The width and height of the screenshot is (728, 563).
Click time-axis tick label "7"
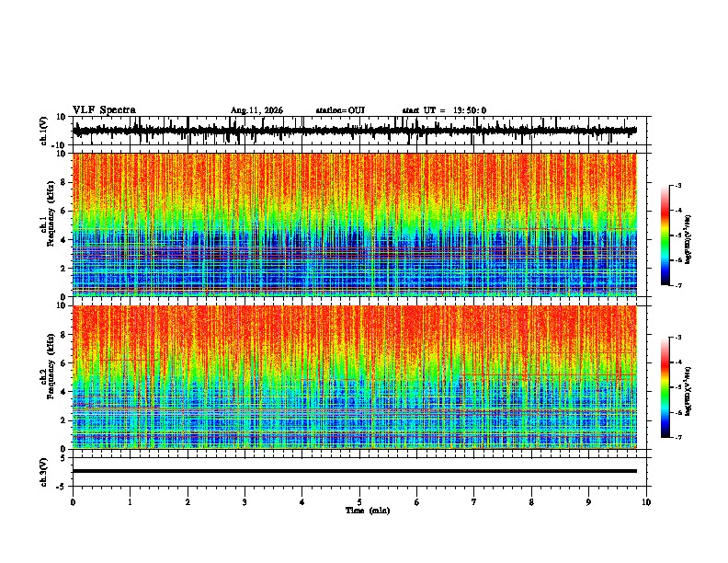[474, 502]
